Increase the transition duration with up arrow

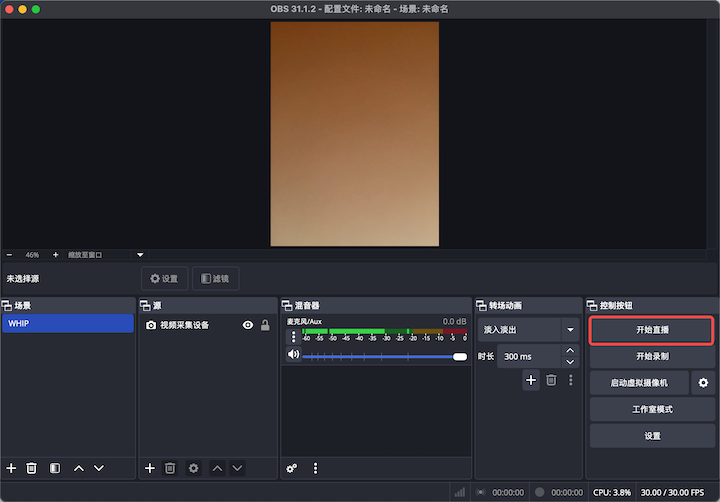tap(570, 351)
